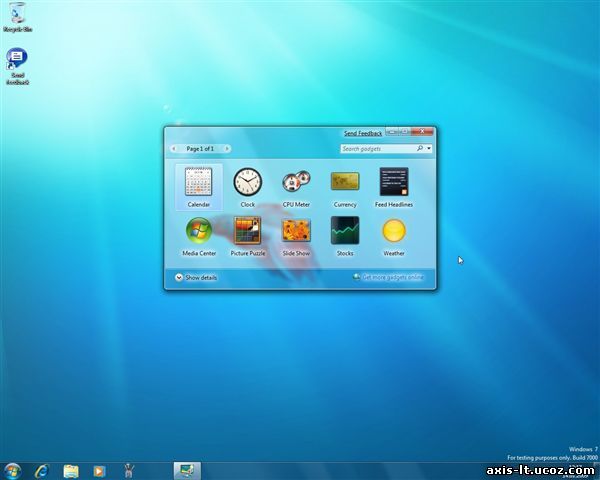Open the Windows Start menu orb

click(12, 471)
